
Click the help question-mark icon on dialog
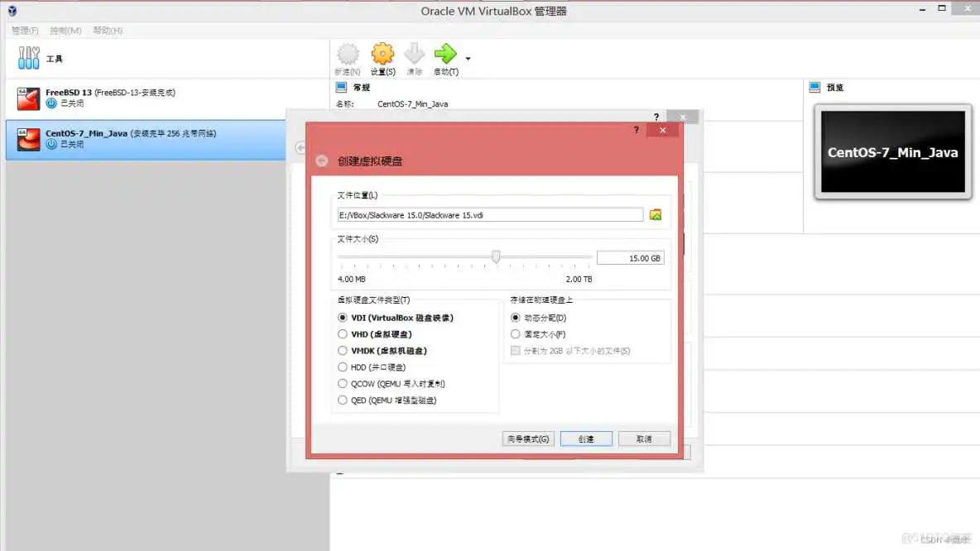click(635, 130)
